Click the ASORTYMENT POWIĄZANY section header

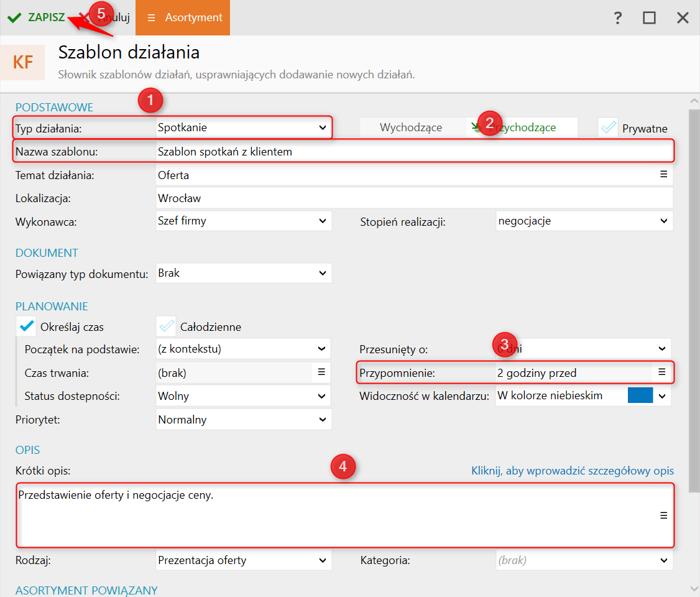pyautogui.click(x=86, y=590)
